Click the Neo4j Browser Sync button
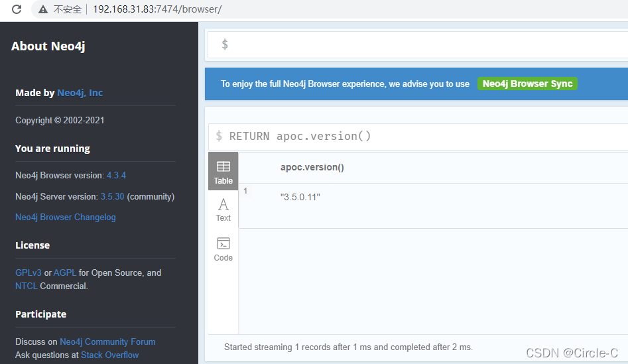Viewport: 628px width, 364px height. click(527, 84)
